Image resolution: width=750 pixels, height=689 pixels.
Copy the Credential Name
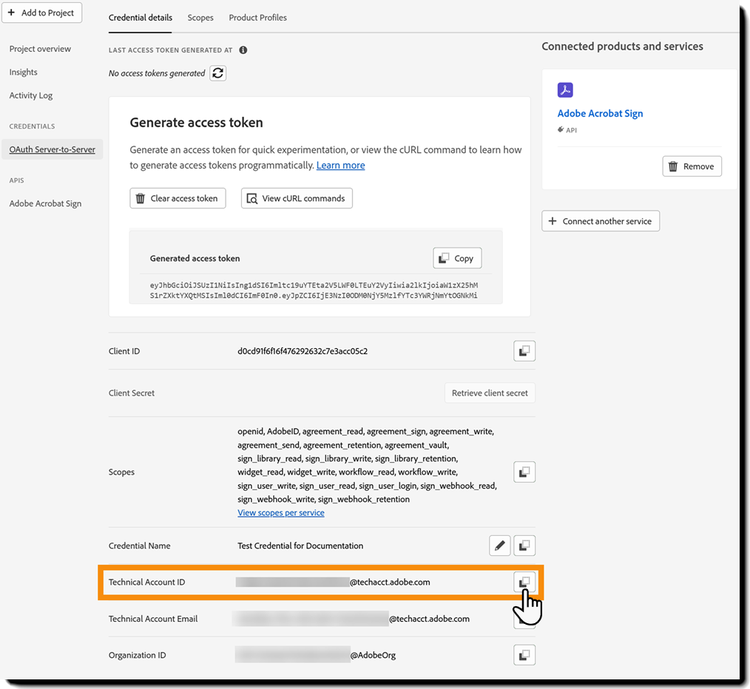pyautogui.click(x=525, y=546)
